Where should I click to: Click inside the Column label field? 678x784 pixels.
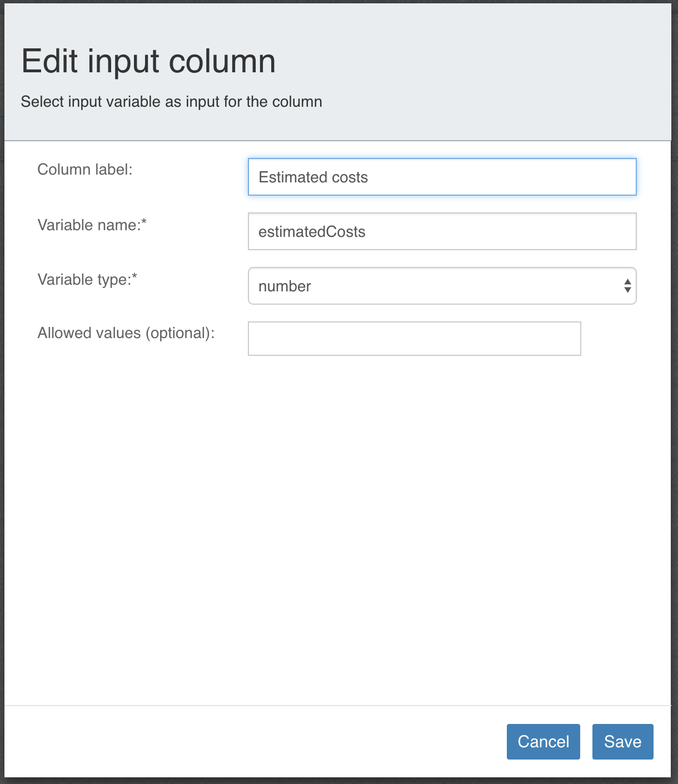tap(442, 177)
